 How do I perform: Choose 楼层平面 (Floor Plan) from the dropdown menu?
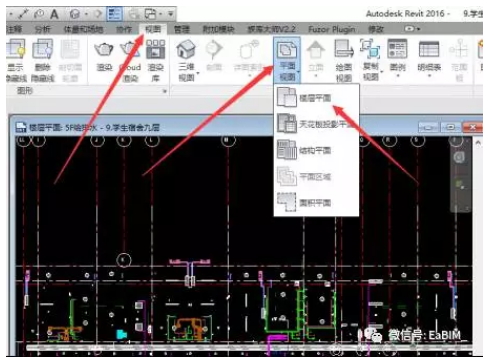[316, 98]
